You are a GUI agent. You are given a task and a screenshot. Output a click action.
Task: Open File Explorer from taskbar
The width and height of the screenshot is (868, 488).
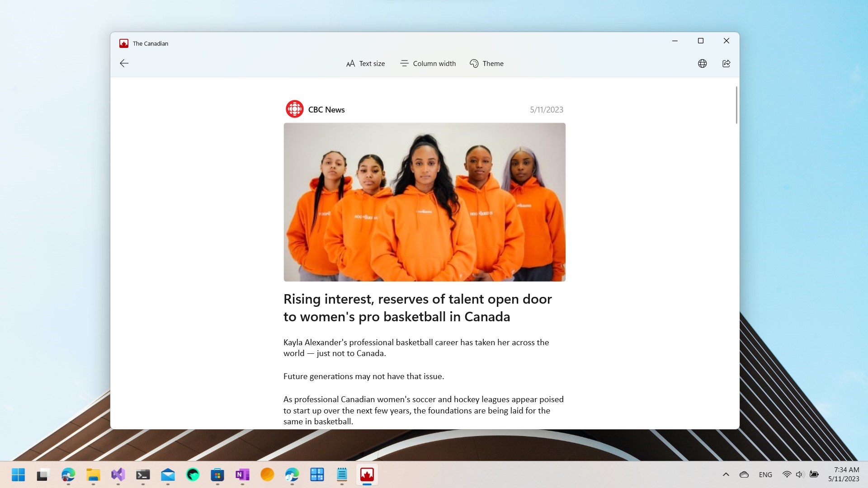[x=93, y=474]
